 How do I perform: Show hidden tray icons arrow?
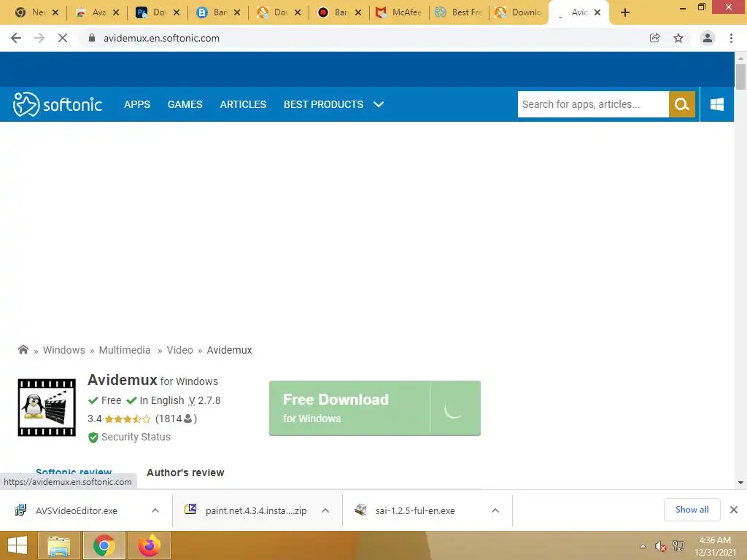[x=643, y=546]
